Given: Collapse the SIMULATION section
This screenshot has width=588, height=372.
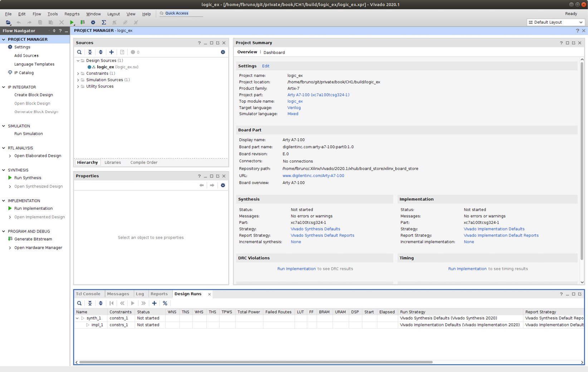Looking at the screenshot, I should coord(4,126).
